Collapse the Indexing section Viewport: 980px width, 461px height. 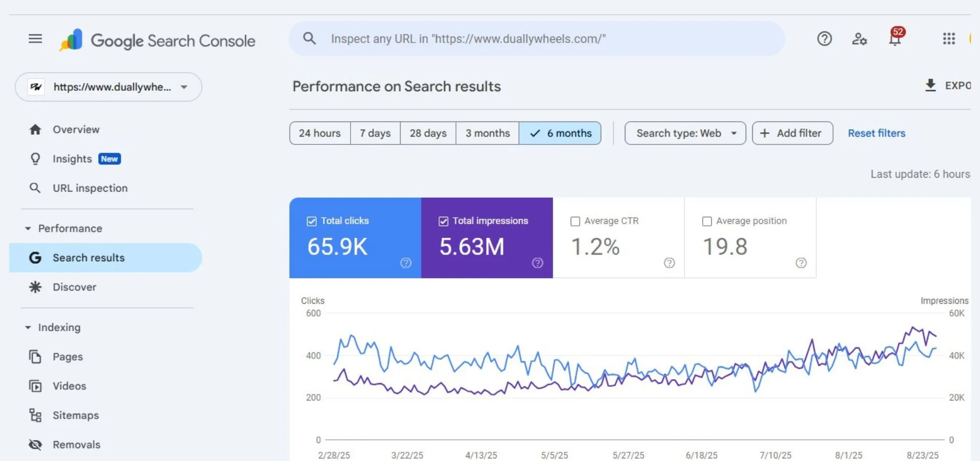coord(28,327)
